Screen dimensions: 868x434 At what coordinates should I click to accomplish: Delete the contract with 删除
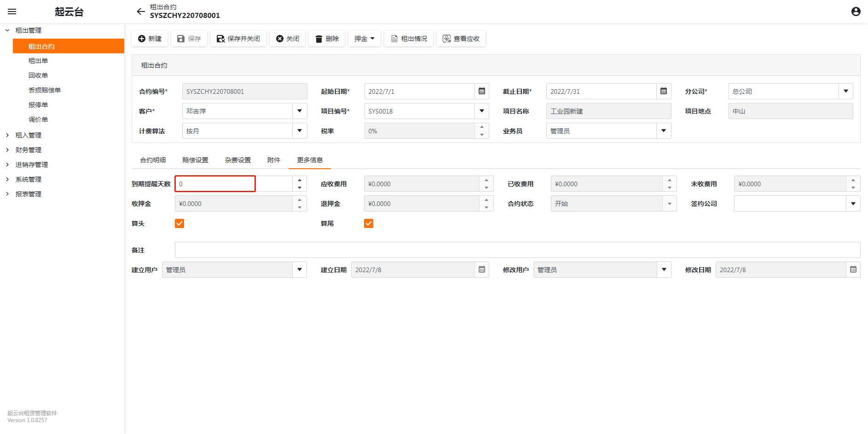[327, 39]
